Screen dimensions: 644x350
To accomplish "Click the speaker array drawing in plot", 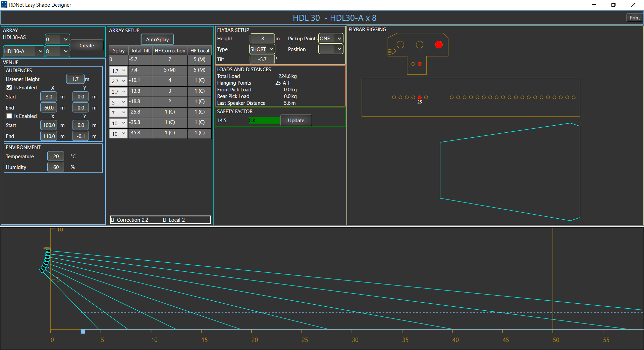I will click(45, 260).
